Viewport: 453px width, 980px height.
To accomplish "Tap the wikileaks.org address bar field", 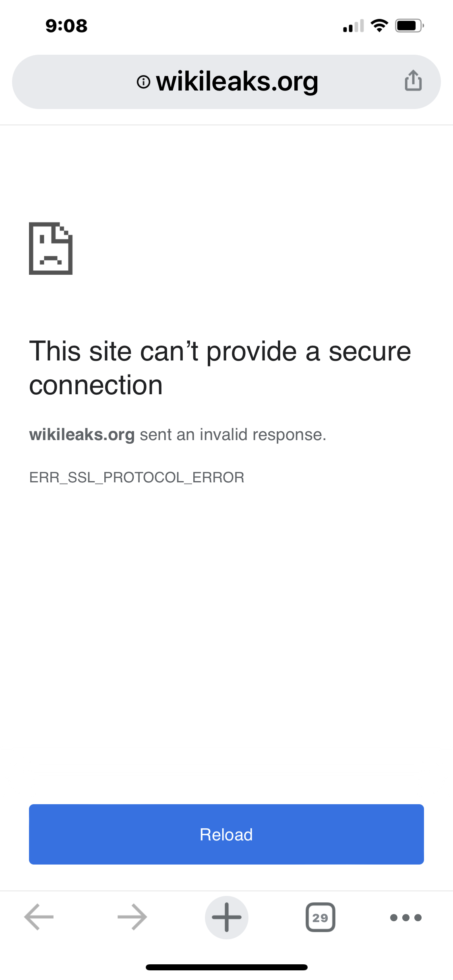I will 226,82.
